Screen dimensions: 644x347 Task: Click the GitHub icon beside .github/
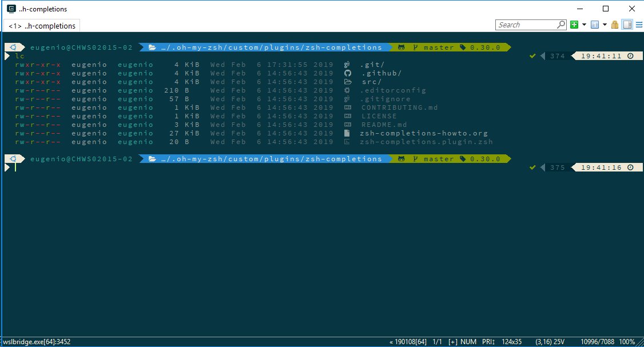(x=348, y=73)
